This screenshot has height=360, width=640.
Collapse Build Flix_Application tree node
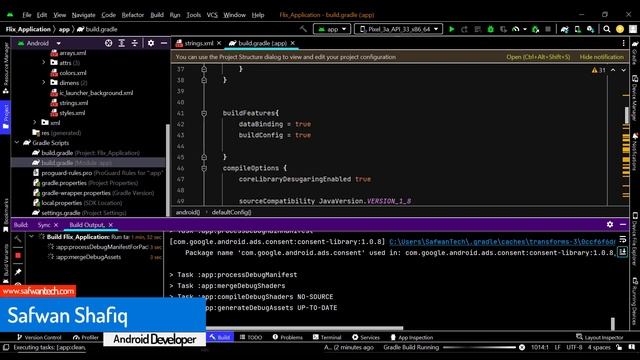coord(31,237)
